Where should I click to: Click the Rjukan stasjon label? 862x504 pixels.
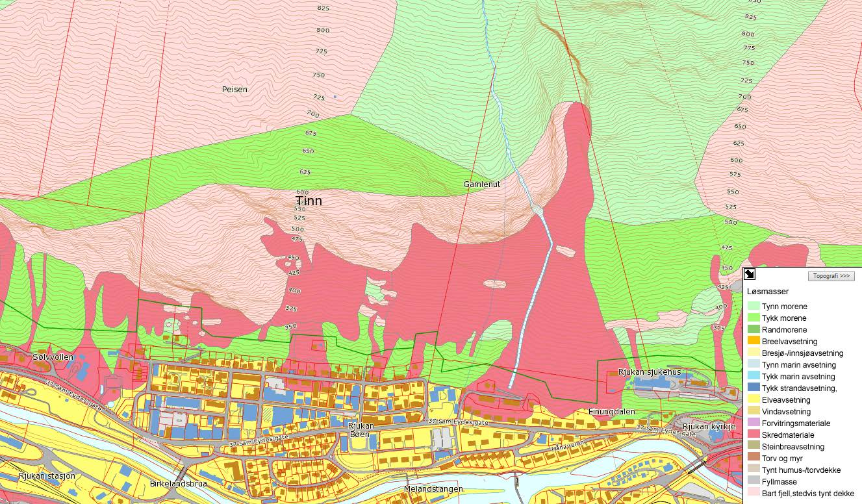click(x=47, y=476)
